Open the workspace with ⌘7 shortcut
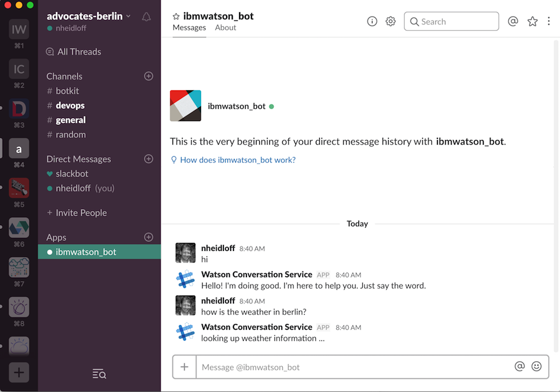 (x=19, y=268)
